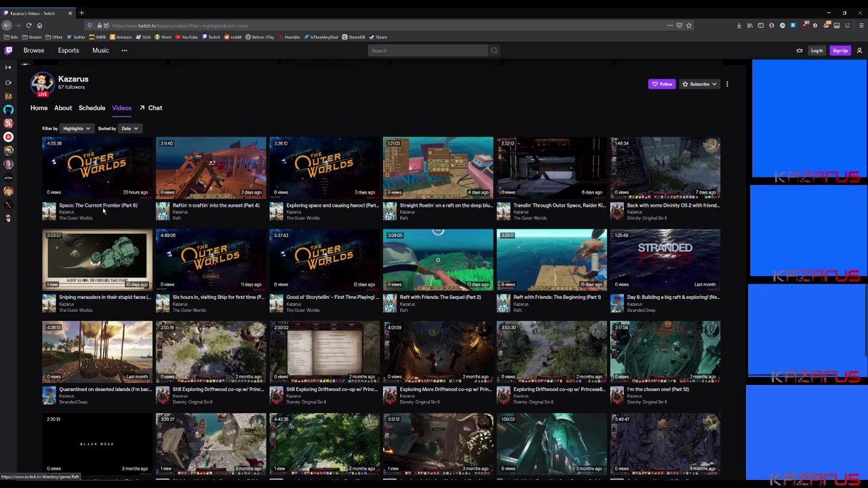Click the Log In button
The width and height of the screenshot is (868, 488).
[x=816, y=51]
